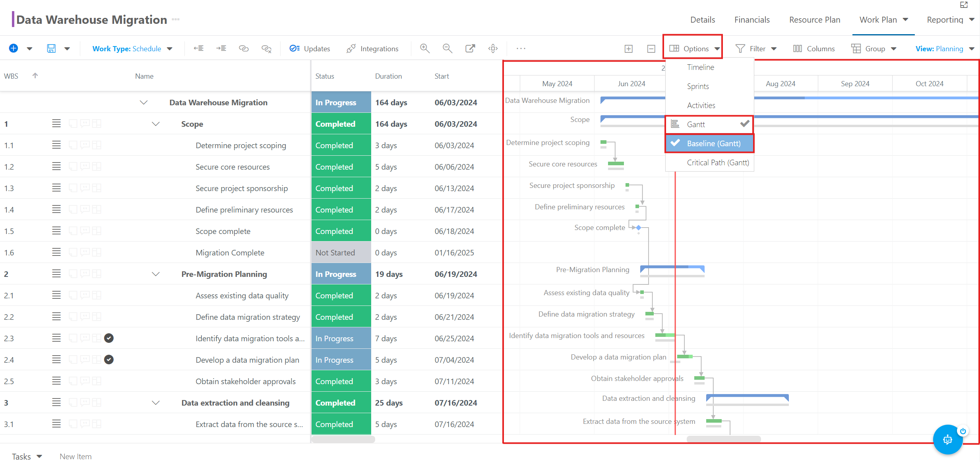Sort by WBS ascending arrow
This screenshot has width=980, height=462.
[x=35, y=75]
